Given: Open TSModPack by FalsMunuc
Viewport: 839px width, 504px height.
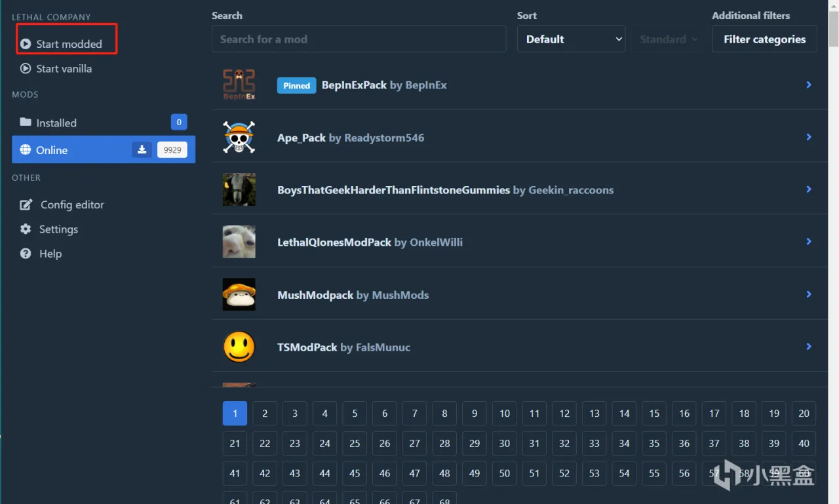Looking at the screenshot, I should click(x=343, y=347).
